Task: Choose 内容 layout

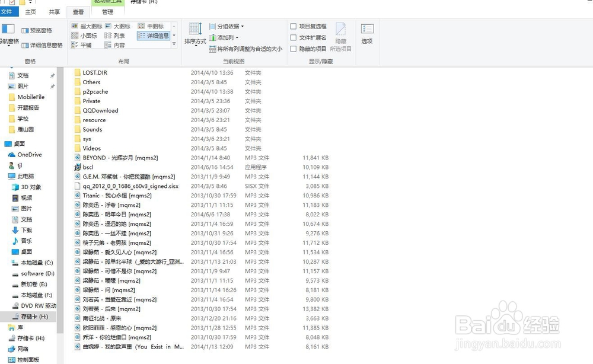Action: [x=114, y=45]
